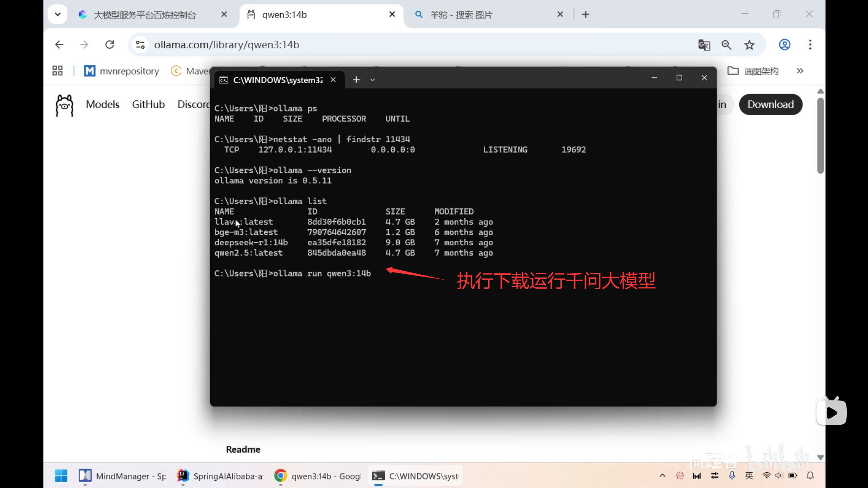The image size is (868, 488).
Task: Click the Download button
Action: [770, 104]
